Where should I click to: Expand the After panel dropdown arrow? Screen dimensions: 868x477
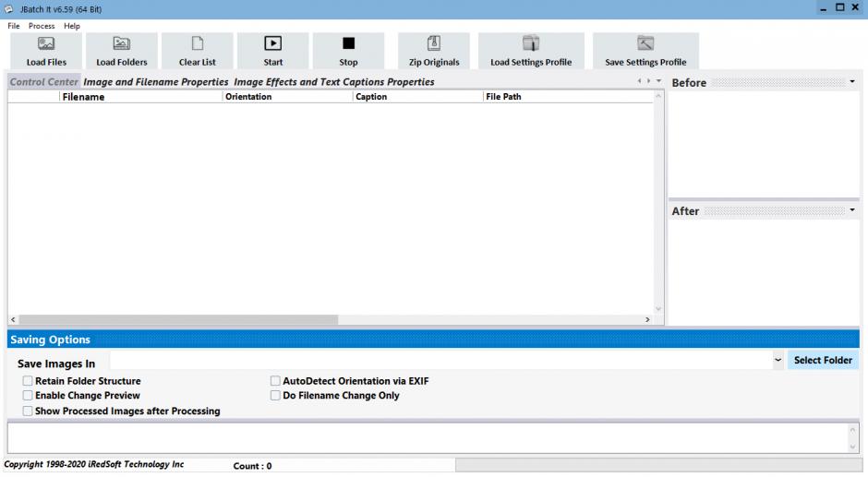[x=852, y=210]
